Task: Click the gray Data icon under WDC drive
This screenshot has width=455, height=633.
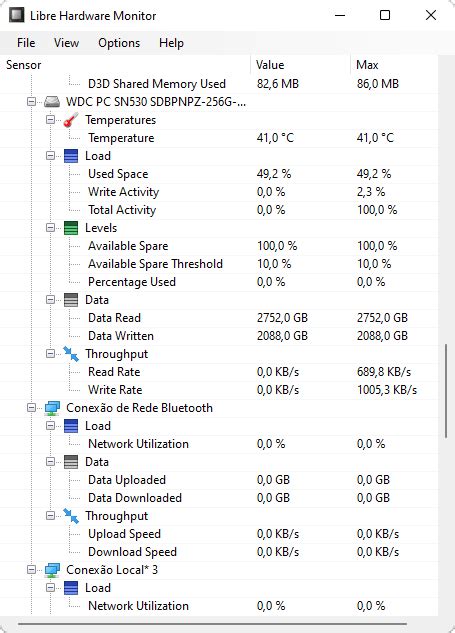Action: [x=71, y=300]
